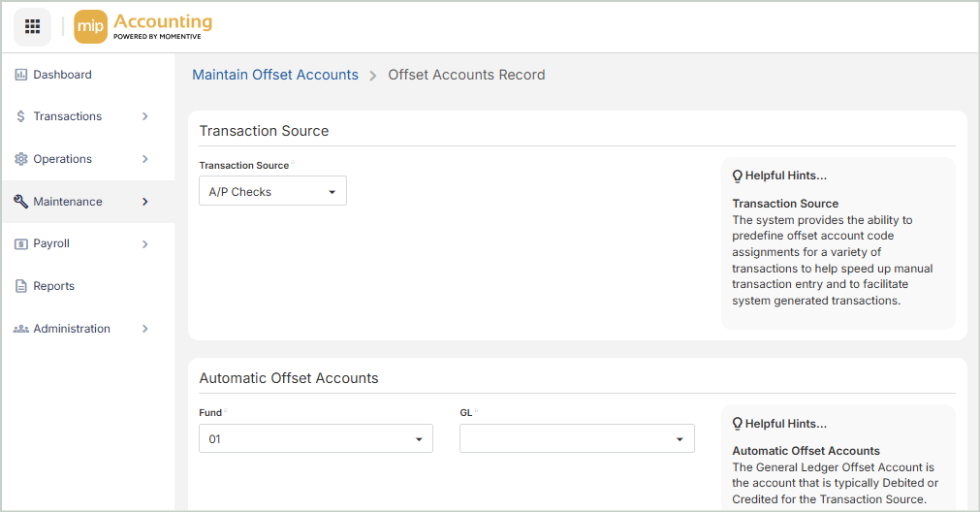Expand the Administration submenu chevron
The image size is (980, 512).
(145, 329)
